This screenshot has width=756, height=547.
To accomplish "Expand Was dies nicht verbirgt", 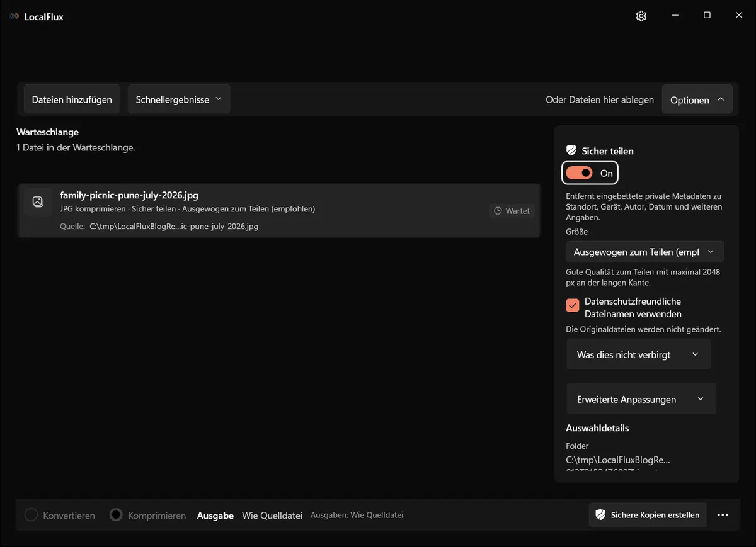I will pyautogui.click(x=638, y=354).
